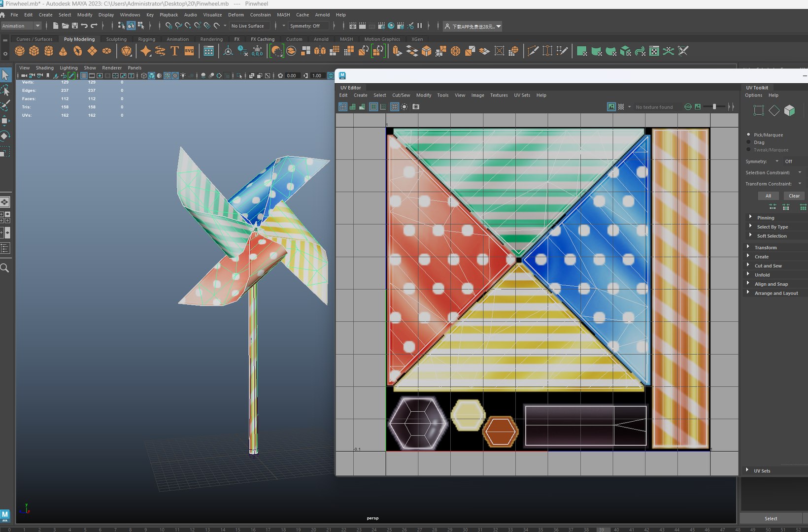Take UV snapshot with camera icon
This screenshot has height=532, width=808.
coord(416,106)
